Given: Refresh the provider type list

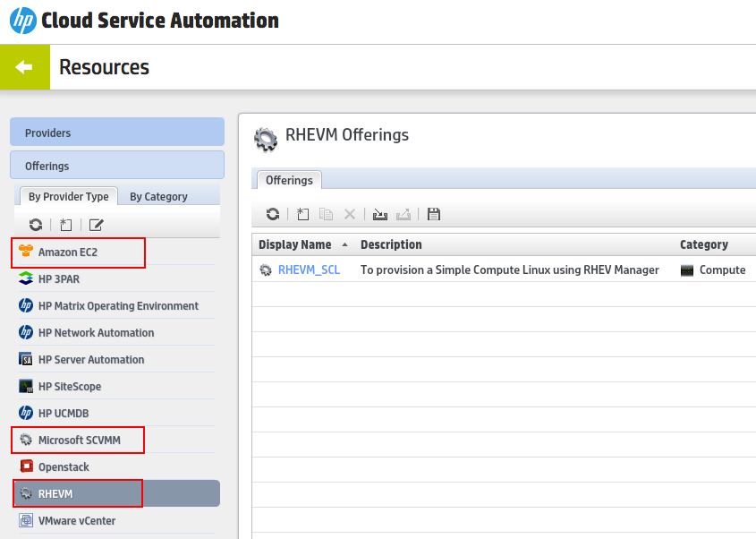Looking at the screenshot, I should tap(36, 225).
